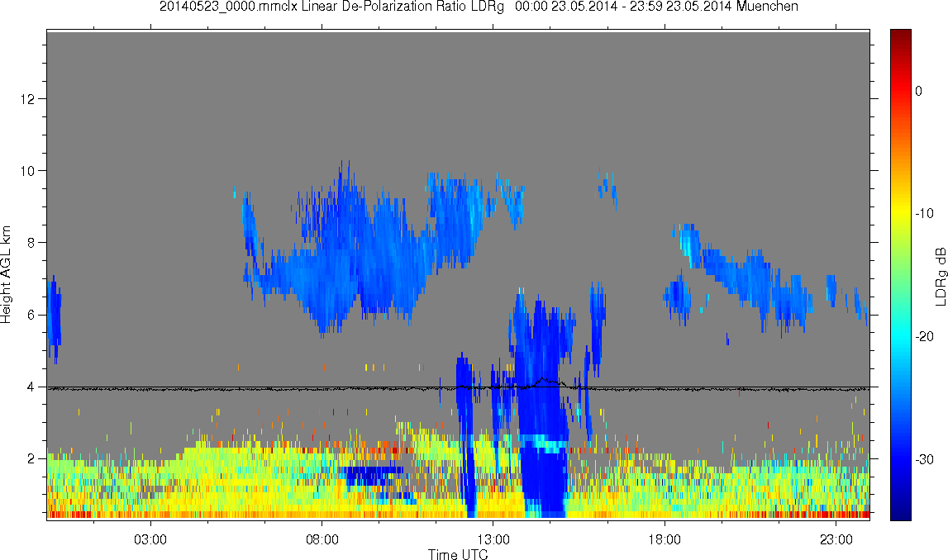The height and width of the screenshot is (560, 948).
Task: Click the '23:00' time tick label
Action: (836, 539)
